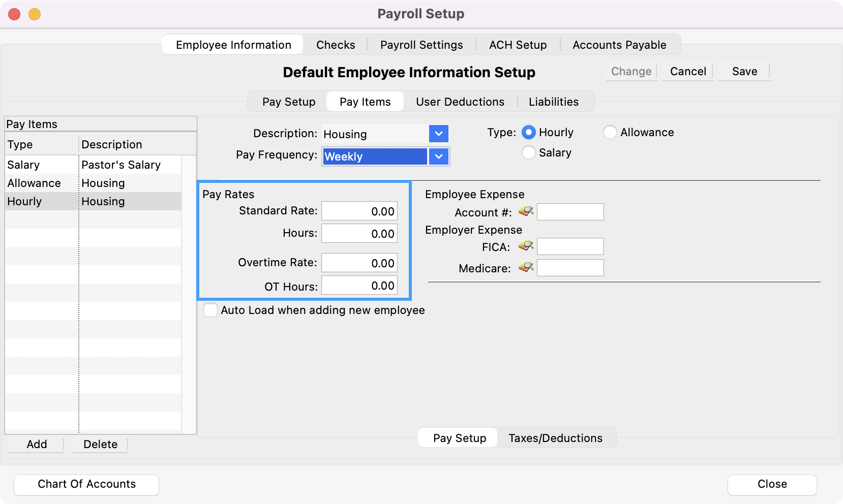Screen dimensions: 843x504
Task: Click the Standard Rate input field
Action: point(359,211)
